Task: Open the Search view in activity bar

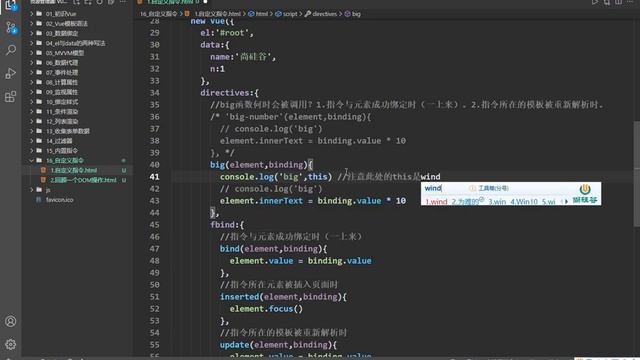Action: tap(11, 50)
